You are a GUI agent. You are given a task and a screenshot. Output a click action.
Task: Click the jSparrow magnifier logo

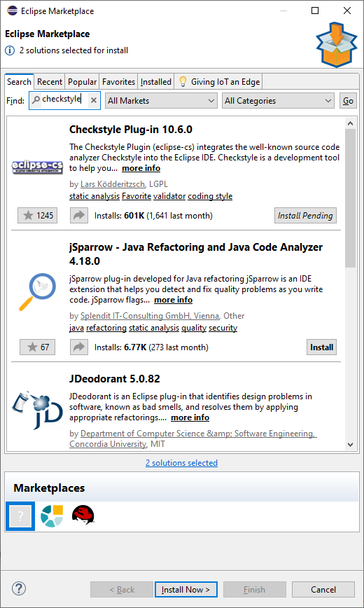point(37,292)
